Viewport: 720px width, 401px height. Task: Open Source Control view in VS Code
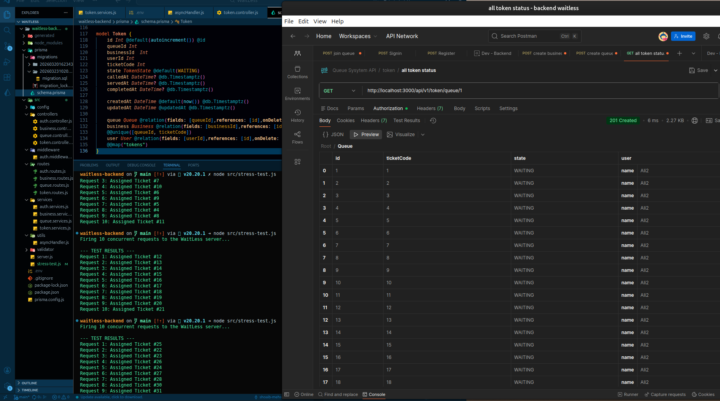point(7,46)
